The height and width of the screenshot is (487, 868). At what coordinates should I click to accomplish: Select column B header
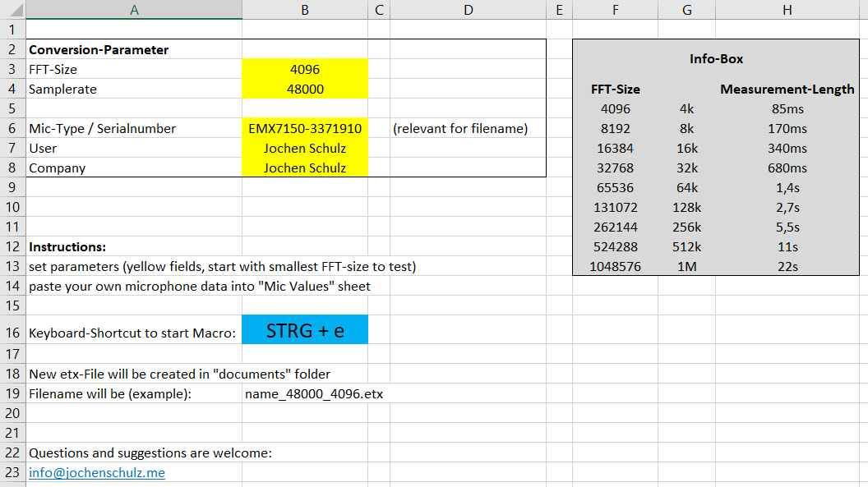coord(305,10)
